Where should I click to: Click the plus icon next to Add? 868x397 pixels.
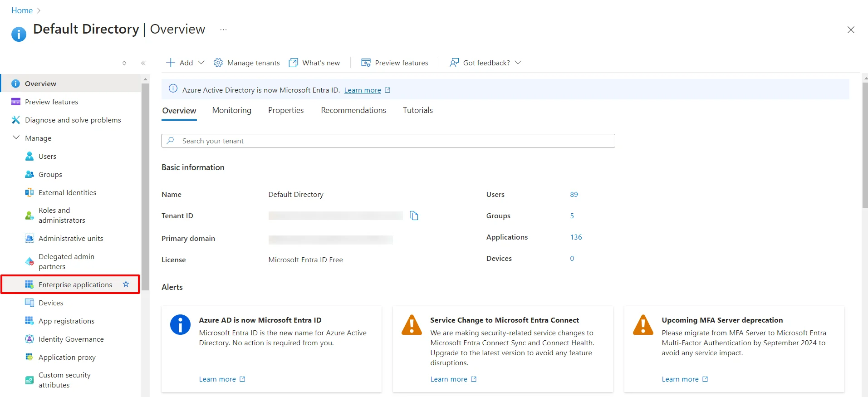[171, 63]
